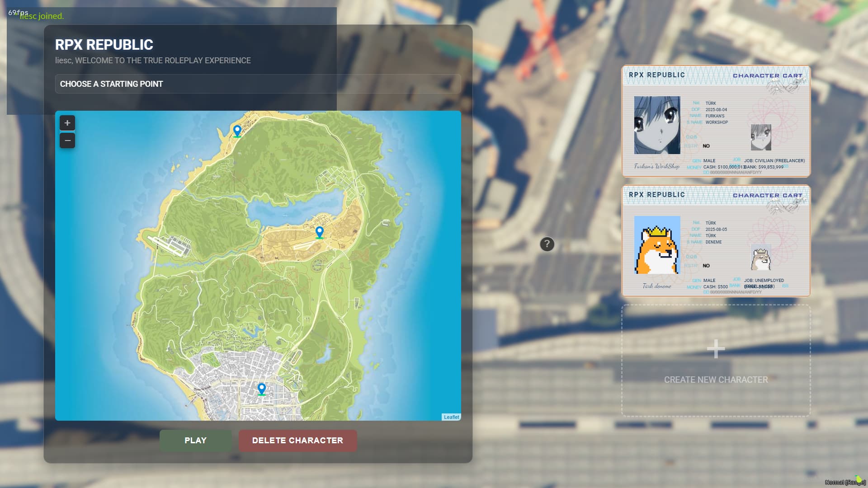Click the crowned shiba avatar portrait
The height and width of the screenshot is (488, 868).
(657, 245)
